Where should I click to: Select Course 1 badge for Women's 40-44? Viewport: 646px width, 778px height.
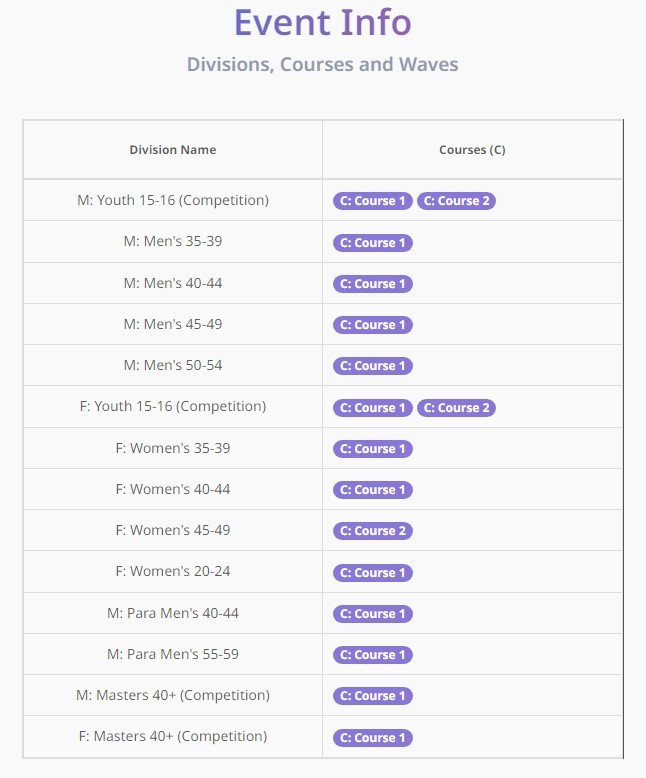373,490
